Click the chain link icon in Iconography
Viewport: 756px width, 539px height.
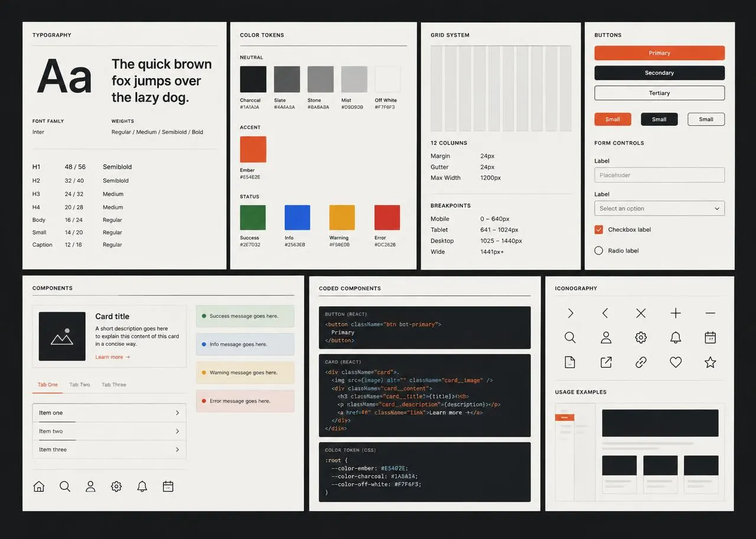click(641, 362)
